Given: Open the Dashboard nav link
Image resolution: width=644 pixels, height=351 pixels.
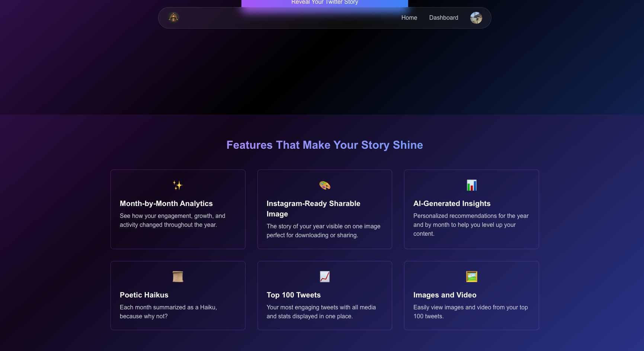Looking at the screenshot, I should (x=443, y=18).
